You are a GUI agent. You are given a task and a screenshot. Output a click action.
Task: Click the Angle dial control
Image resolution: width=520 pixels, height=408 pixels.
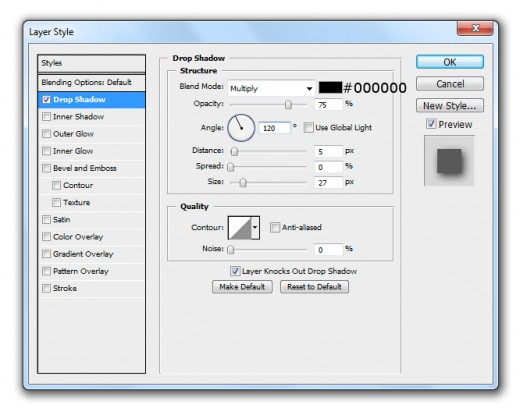point(241,128)
